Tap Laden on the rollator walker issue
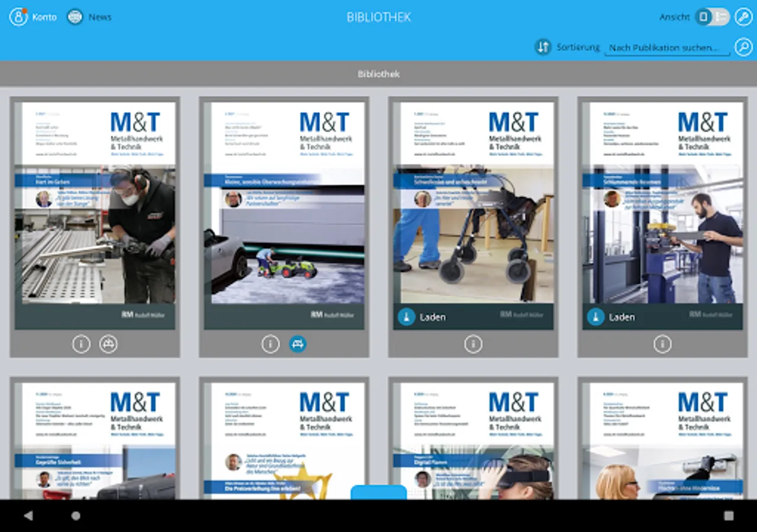Screen dimensions: 757x532 pyautogui.click(x=422, y=317)
